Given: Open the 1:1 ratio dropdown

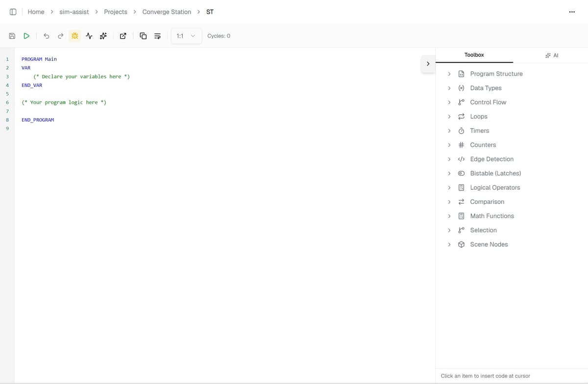Looking at the screenshot, I should pyautogui.click(x=186, y=36).
